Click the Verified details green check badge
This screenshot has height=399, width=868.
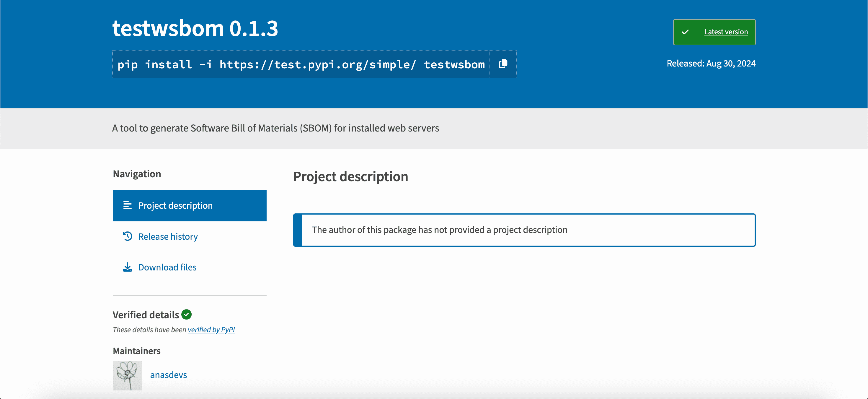pos(186,314)
